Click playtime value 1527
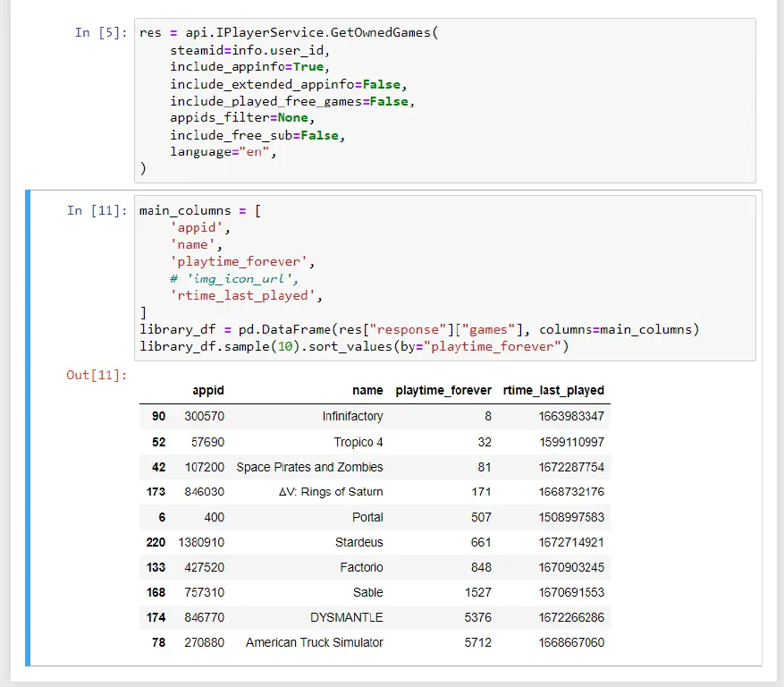The height and width of the screenshot is (687, 784). pos(478,592)
